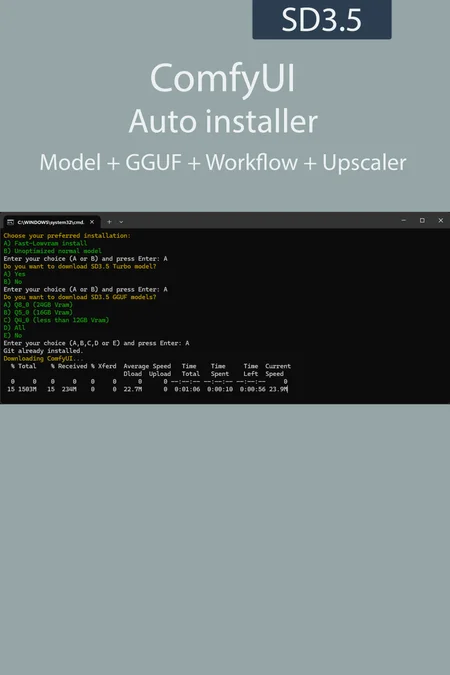Click the 'A) Fast-Lowvram install' line
This screenshot has width=450, height=675.
(45, 243)
